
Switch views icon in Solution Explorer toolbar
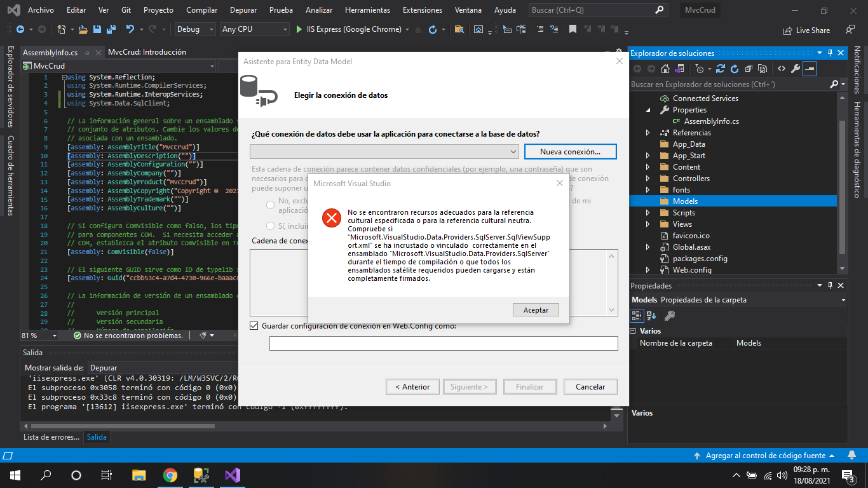tap(679, 69)
